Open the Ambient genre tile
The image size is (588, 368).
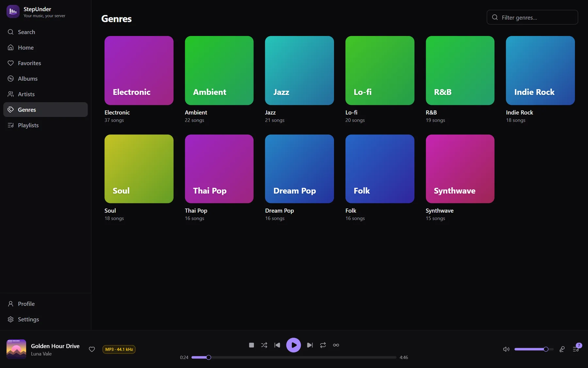(219, 70)
